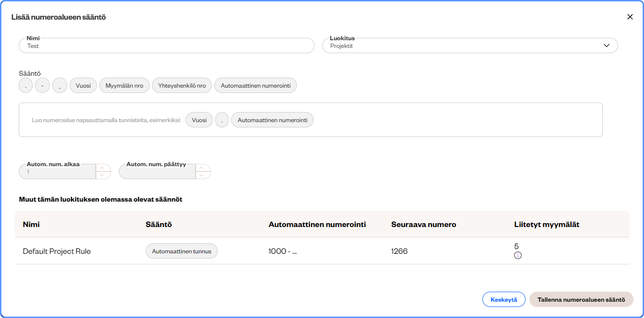The image size is (644, 318).
Task: Click Tallenna numeroalueen sääntö button
Action: click(581, 300)
